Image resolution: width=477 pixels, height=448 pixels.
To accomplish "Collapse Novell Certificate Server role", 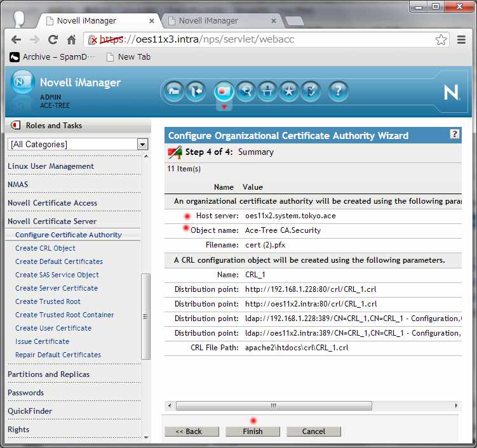I will coord(52,221).
